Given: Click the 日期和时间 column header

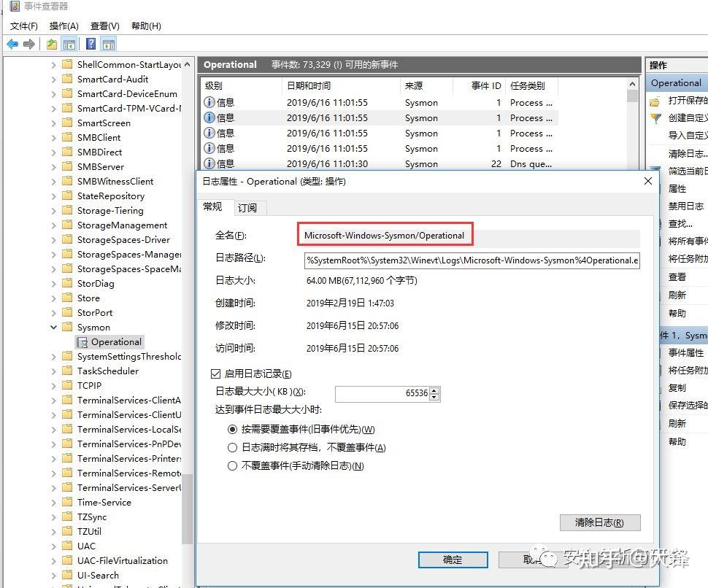Looking at the screenshot, I should point(340,86).
